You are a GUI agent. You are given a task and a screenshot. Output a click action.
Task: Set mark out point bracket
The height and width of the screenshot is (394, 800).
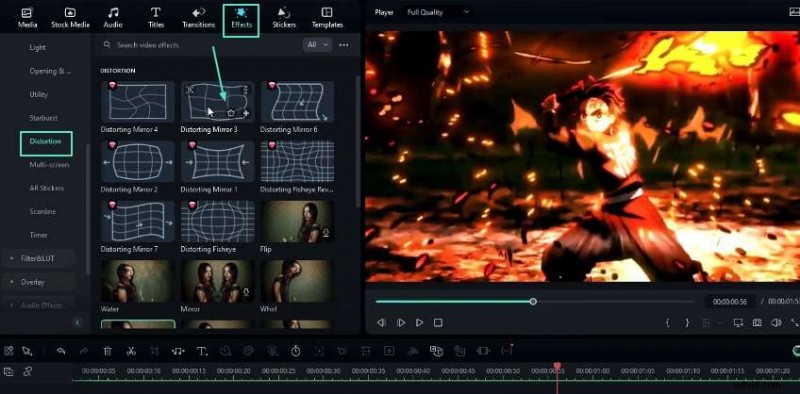coord(687,323)
